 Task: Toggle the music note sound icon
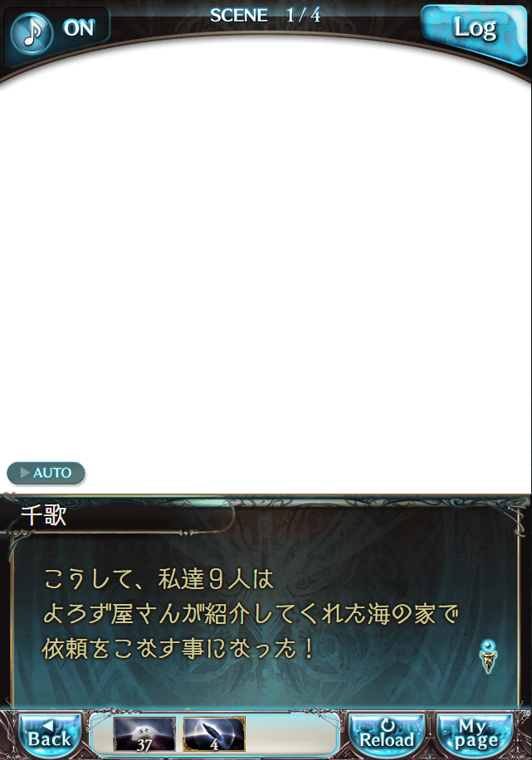32,32
